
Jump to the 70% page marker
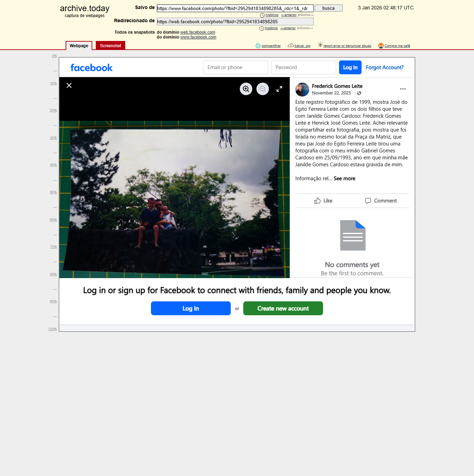[x=53, y=247]
